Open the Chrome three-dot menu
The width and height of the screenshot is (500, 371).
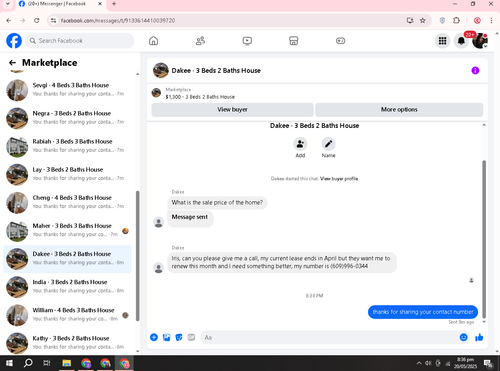tap(491, 20)
